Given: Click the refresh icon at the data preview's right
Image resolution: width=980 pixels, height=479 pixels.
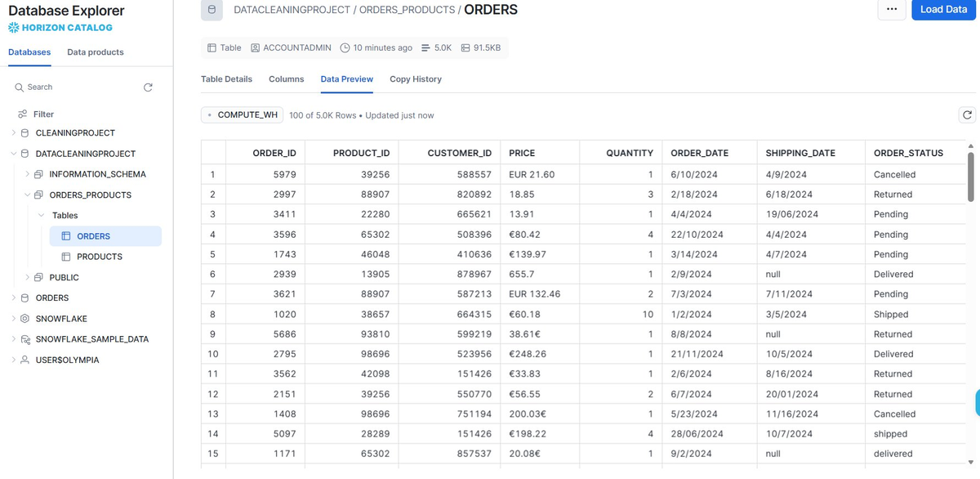Looking at the screenshot, I should [x=968, y=115].
